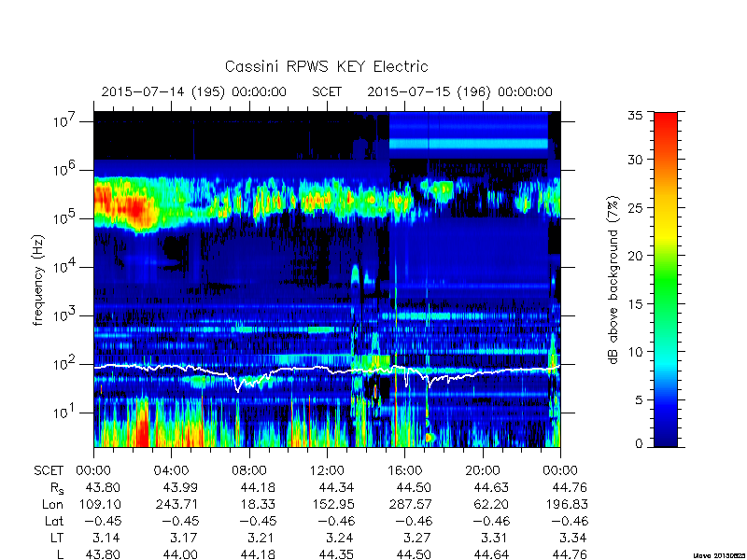The height and width of the screenshot is (560, 747).
Task: Click the LT value 3.24
Action: click(x=340, y=539)
